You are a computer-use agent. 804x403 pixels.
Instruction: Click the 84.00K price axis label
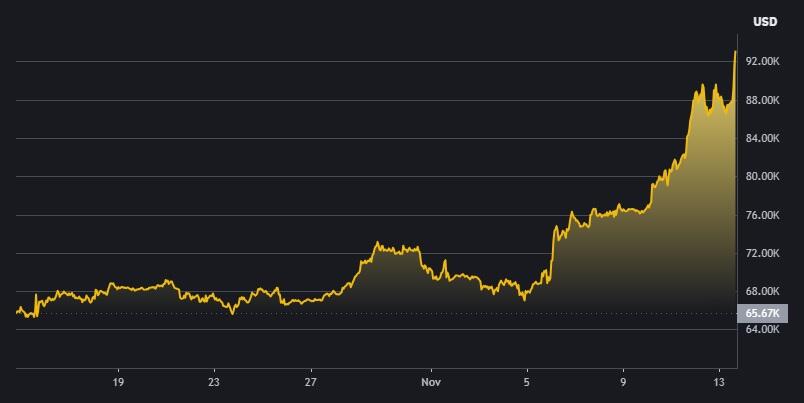[x=762, y=138]
